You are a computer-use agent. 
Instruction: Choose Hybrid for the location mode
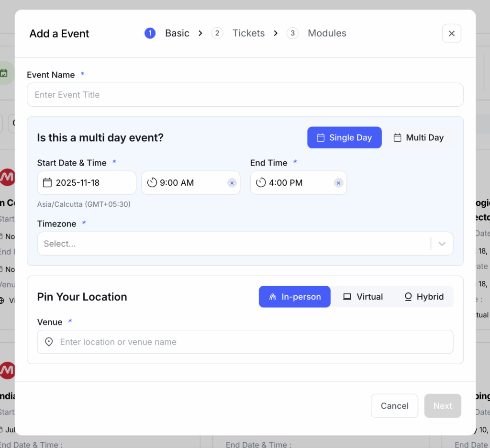pyautogui.click(x=423, y=296)
